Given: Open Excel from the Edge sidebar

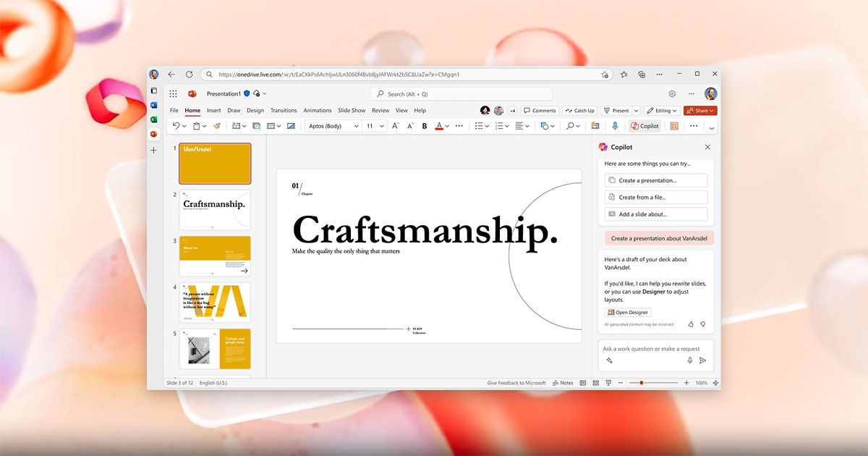Looking at the screenshot, I should 153,119.
